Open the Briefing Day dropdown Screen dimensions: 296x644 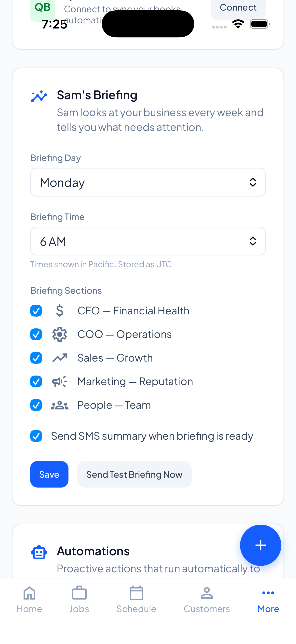coord(148,182)
